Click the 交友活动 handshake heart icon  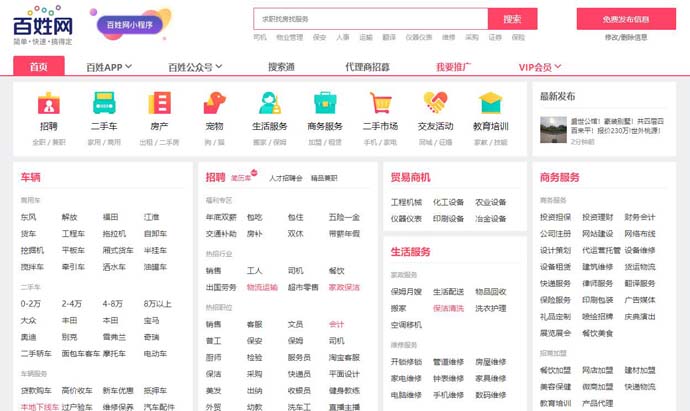click(x=436, y=103)
